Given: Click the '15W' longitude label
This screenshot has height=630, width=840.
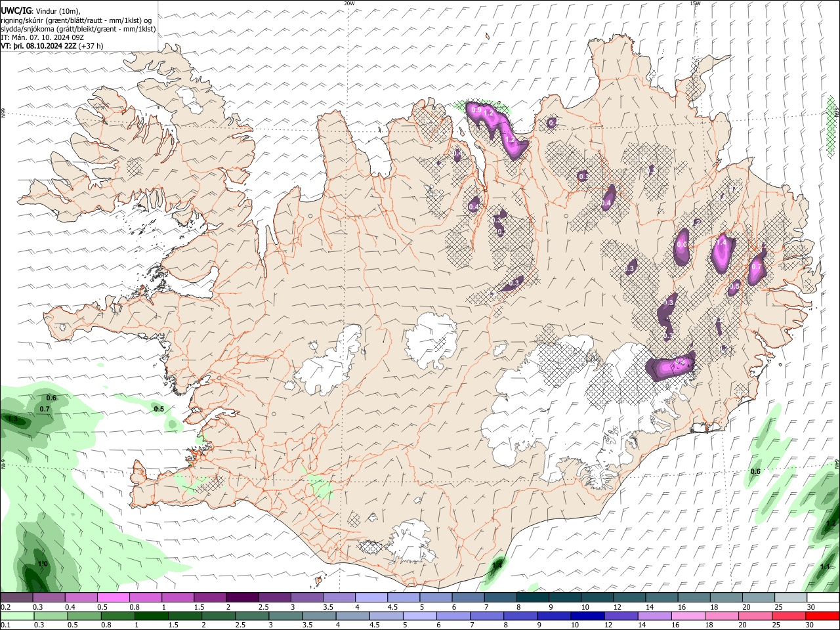Looking at the screenshot, I should [x=695, y=3].
